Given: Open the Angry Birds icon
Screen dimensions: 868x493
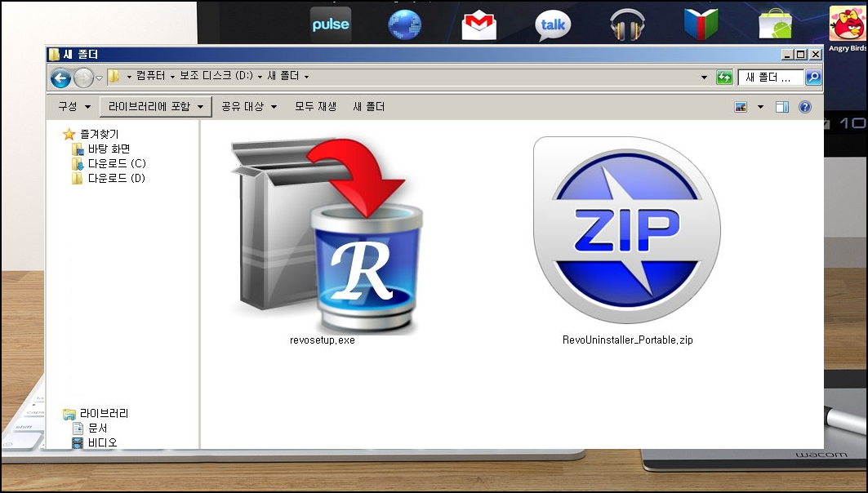Looking at the screenshot, I should click(x=848, y=24).
